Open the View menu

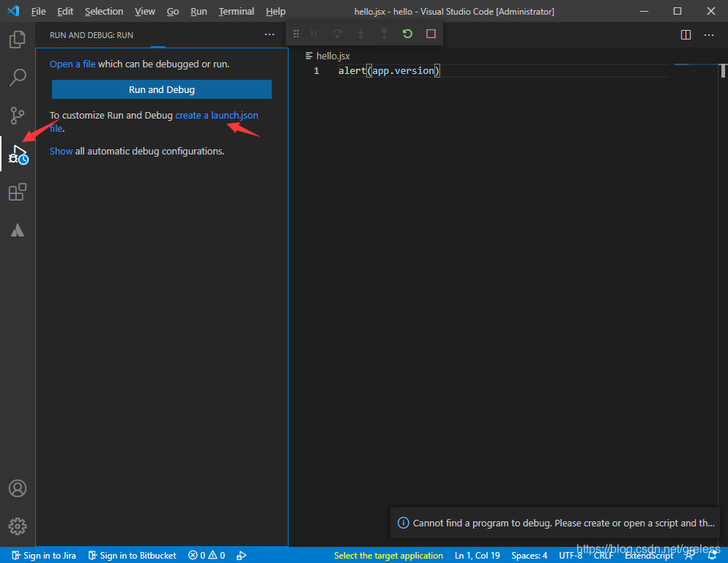click(x=145, y=11)
